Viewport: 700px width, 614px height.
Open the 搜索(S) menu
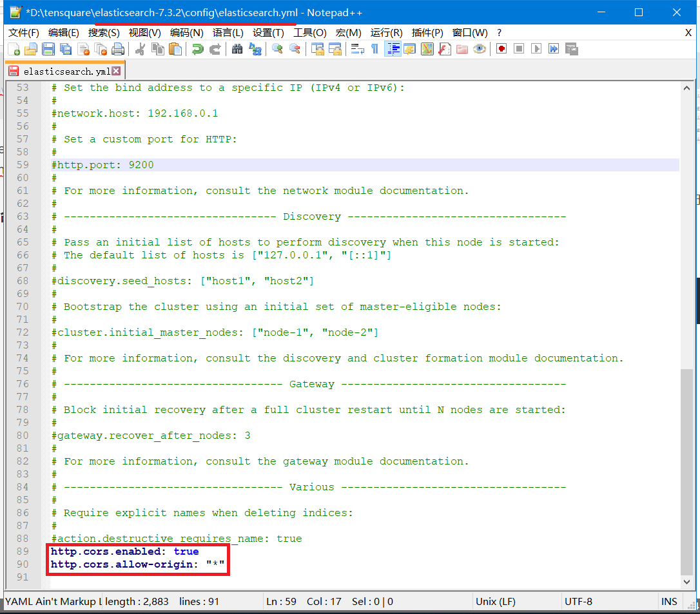point(104,33)
